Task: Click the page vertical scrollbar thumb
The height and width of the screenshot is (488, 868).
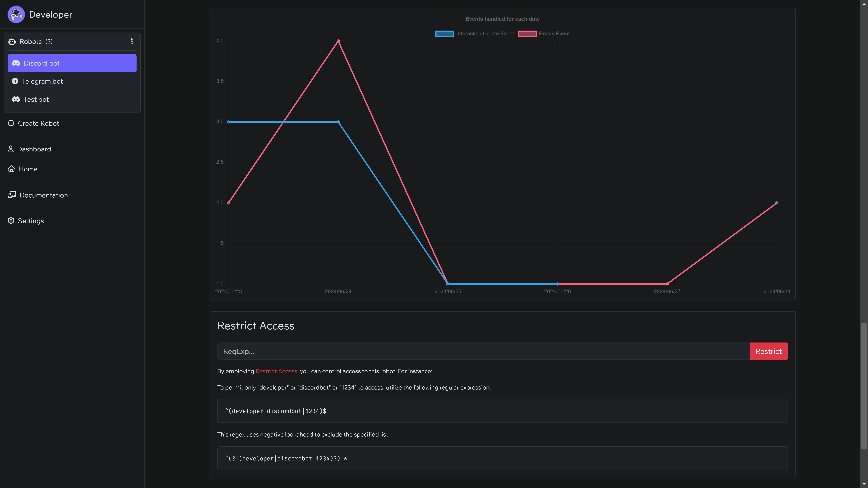Action: [x=864, y=386]
